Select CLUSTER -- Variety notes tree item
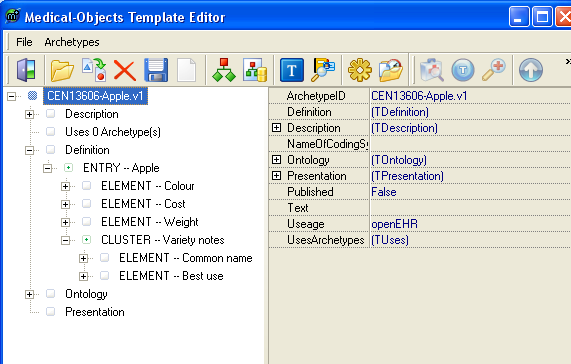Viewport: 571px width, 364px height. point(162,240)
